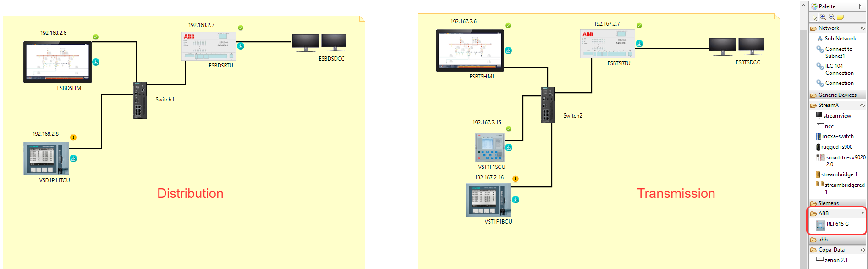Pin the ABB palette drawer

click(x=862, y=213)
